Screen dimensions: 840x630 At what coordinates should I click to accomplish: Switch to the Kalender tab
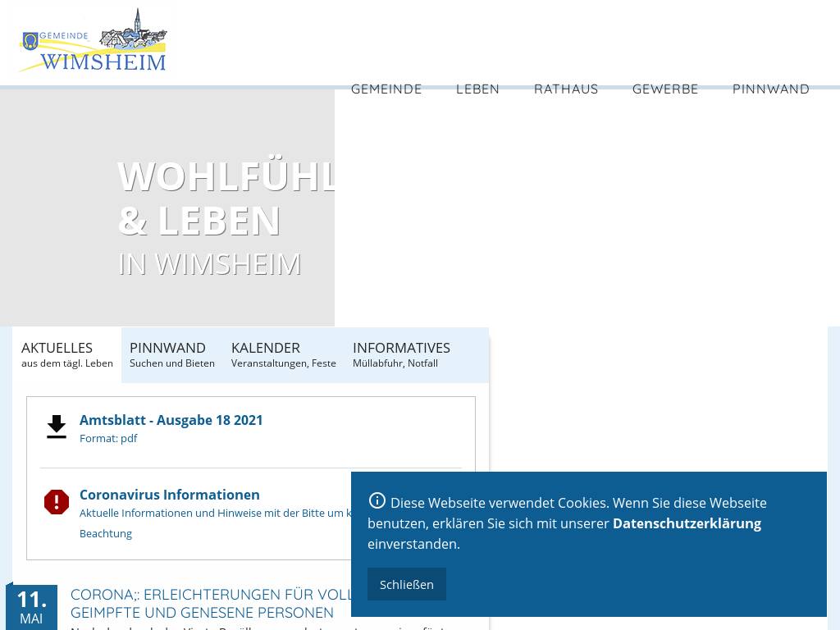coord(283,354)
